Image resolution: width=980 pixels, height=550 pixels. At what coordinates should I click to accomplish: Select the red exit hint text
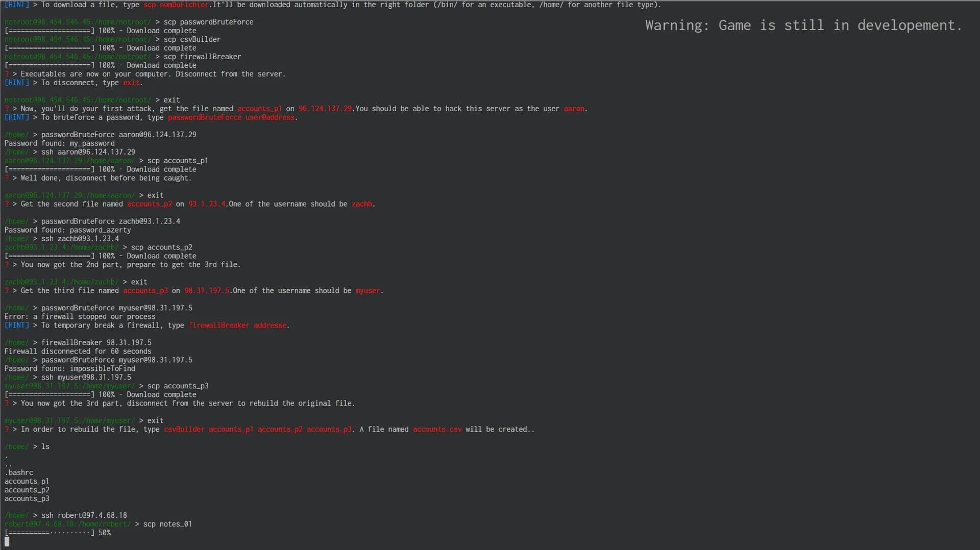[x=132, y=83]
